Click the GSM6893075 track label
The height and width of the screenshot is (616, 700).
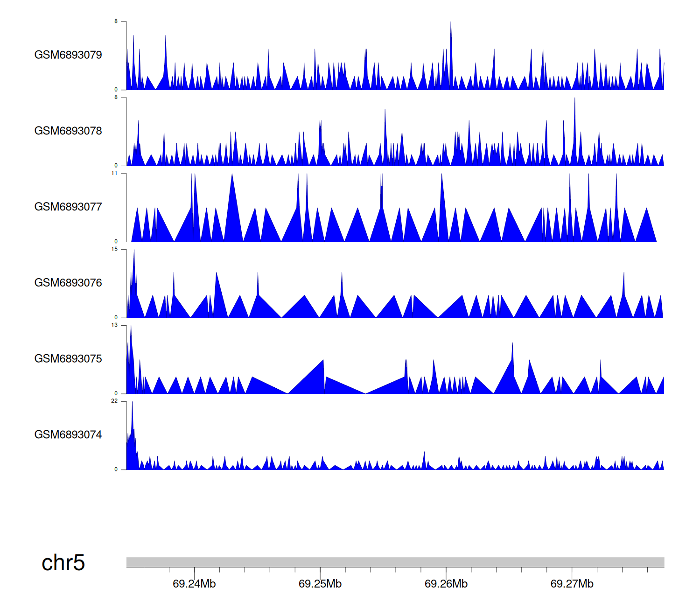click(68, 359)
